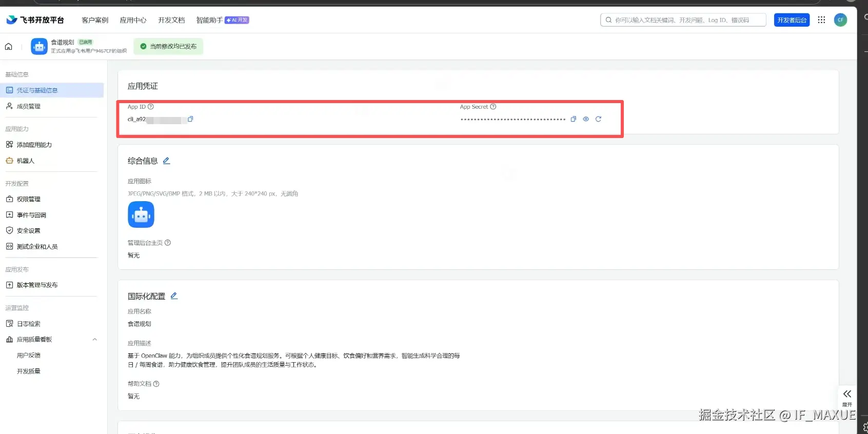The height and width of the screenshot is (434, 868).
Task: Reveal App Secret with eye icon
Action: point(586,119)
